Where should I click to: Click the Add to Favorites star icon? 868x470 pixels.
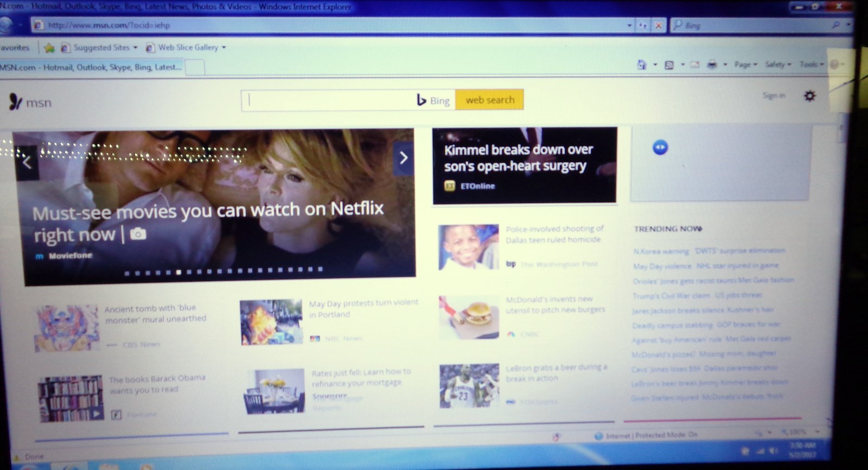pyautogui.click(x=49, y=48)
